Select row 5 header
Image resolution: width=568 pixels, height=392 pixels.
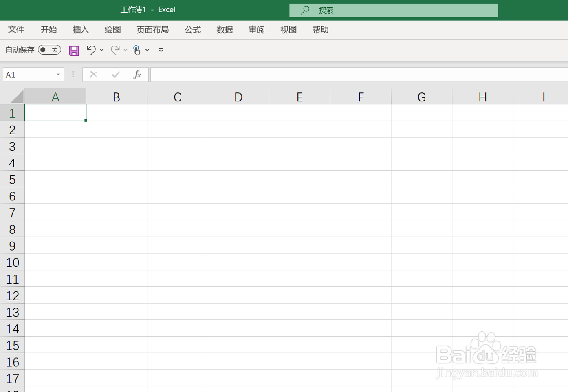(12, 179)
